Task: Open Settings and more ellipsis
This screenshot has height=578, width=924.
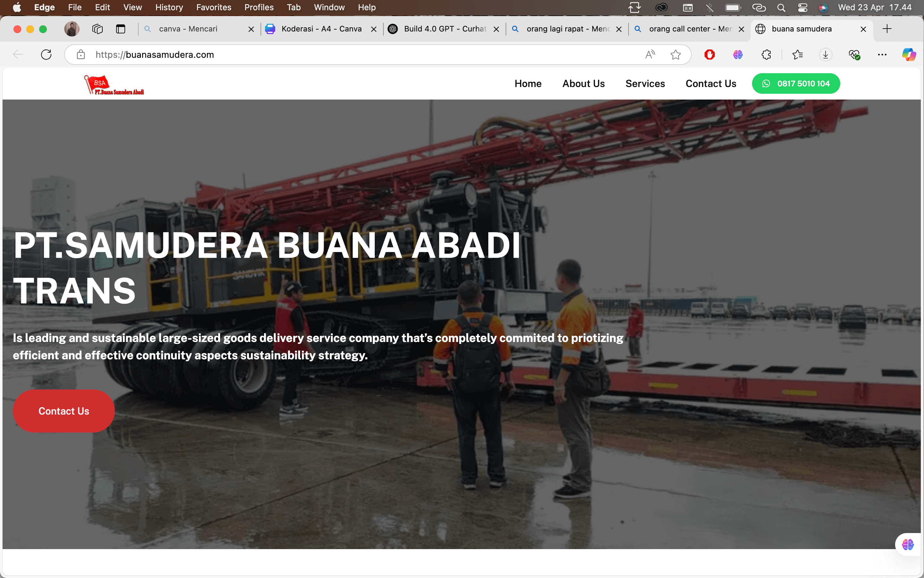Action: click(x=882, y=55)
